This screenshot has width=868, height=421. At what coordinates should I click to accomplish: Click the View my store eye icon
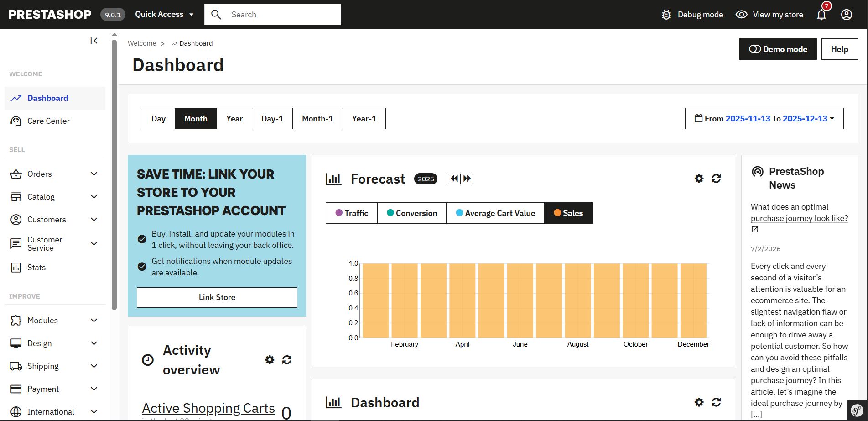tap(742, 15)
